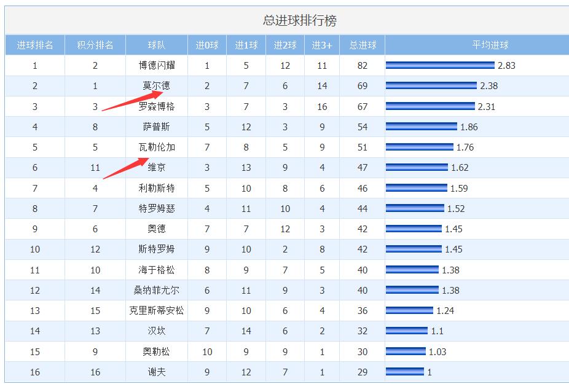Open 利勒斯特 team details
The image size is (569, 392).
pyautogui.click(x=157, y=188)
